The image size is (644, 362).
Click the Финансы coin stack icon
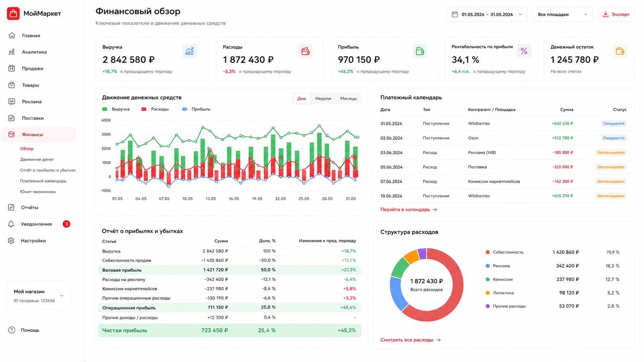[12, 135]
